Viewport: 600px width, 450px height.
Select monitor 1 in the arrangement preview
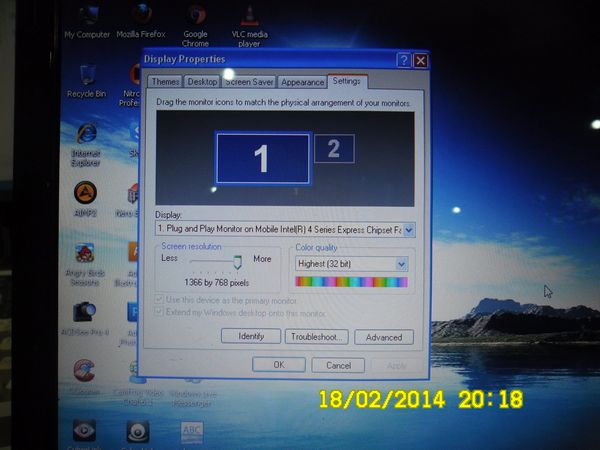pos(262,158)
